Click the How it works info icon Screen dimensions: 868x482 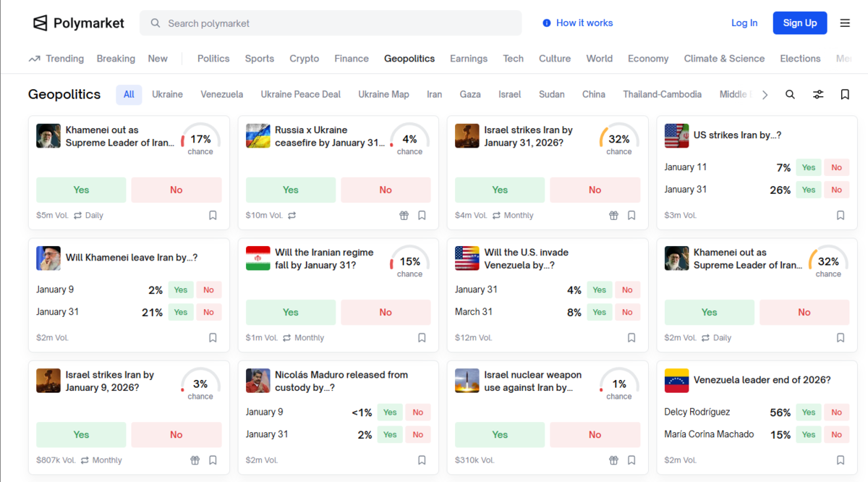pos(547,23)
